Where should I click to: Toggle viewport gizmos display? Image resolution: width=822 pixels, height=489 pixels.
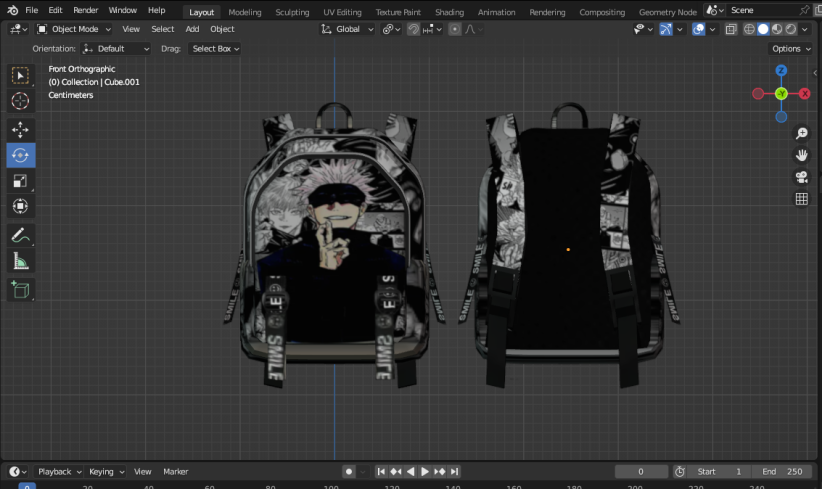click(x=666, y=29)
